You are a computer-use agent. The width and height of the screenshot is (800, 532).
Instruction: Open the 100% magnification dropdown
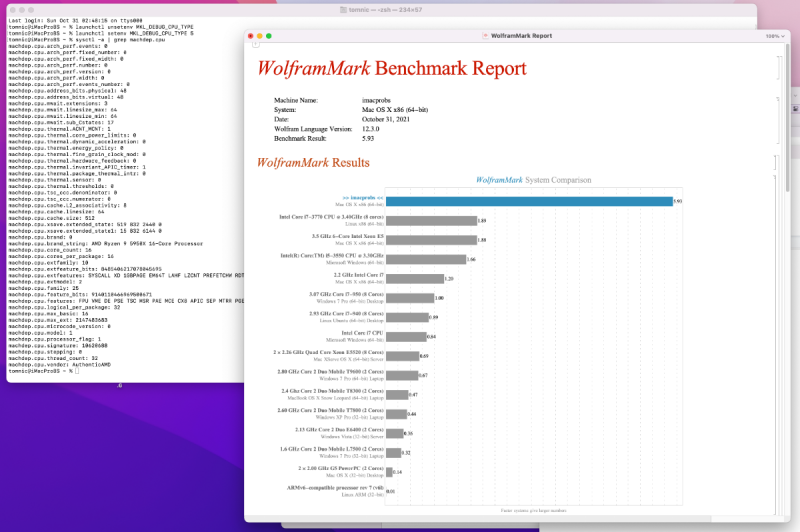pos(775,36)
